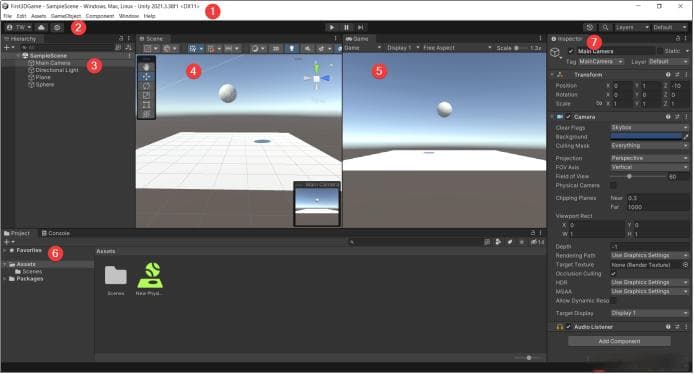Open Projection Perspective dropdown
Image resolution: width=694 pixels, height=374 pixels.
(649, 158)
